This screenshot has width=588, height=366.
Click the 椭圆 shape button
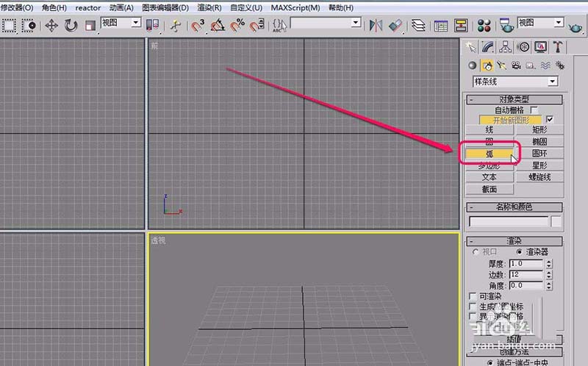tap(539, 142)
